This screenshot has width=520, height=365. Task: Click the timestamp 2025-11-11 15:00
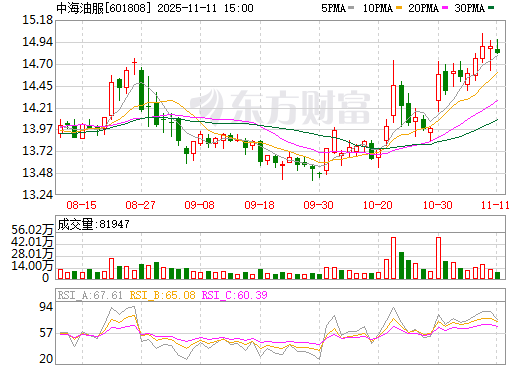click(205, 8)
